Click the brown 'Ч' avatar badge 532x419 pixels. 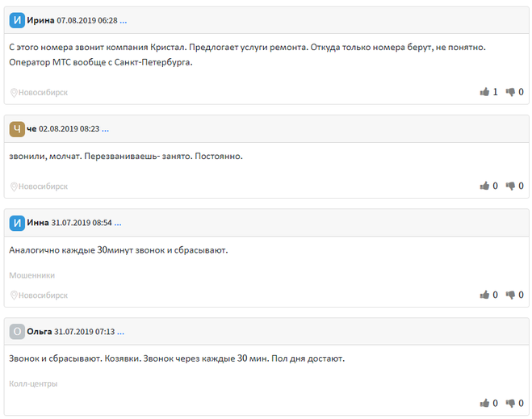point(17,129)
